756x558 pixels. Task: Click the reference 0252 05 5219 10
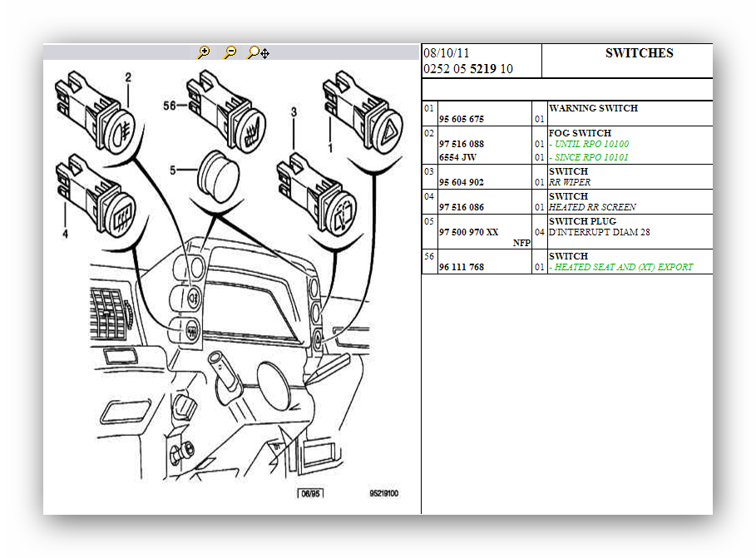[468, 69]
